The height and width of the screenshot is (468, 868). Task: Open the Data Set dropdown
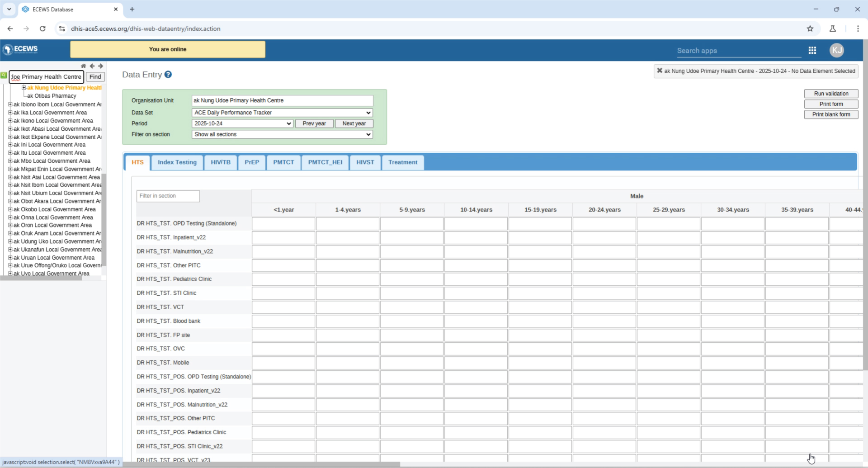(x=282, y=113)
